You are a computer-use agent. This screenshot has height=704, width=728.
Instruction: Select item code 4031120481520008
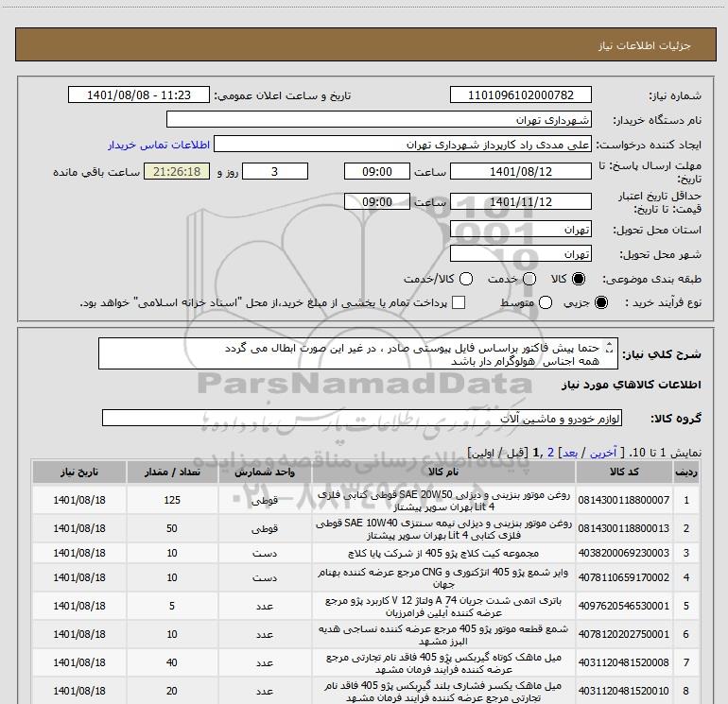click(624, 662)
